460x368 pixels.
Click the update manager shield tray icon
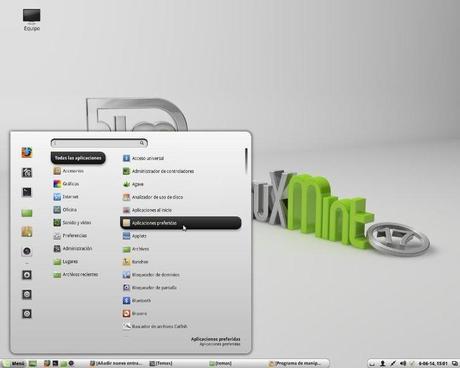tap(412, 363)
